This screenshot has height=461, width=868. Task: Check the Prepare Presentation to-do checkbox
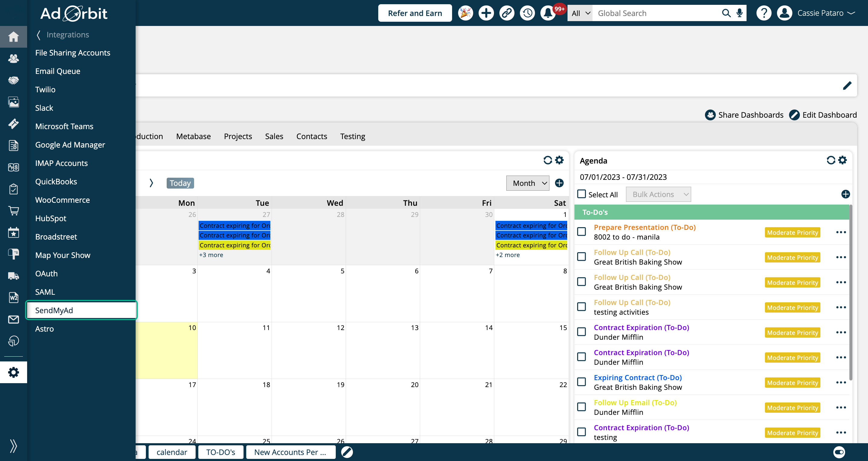[582, 232]
